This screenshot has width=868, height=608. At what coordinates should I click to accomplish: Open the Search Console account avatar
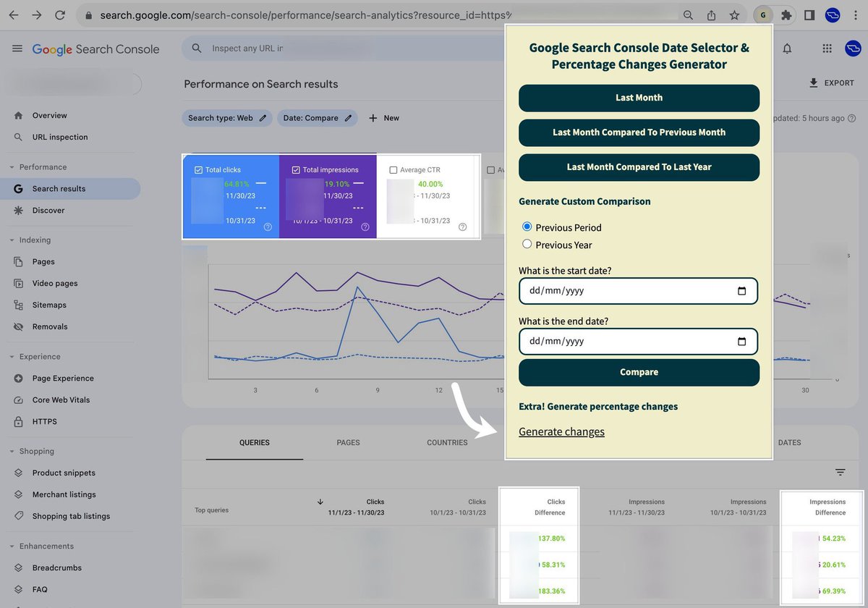pyautogui.click(x=854, y=48)
